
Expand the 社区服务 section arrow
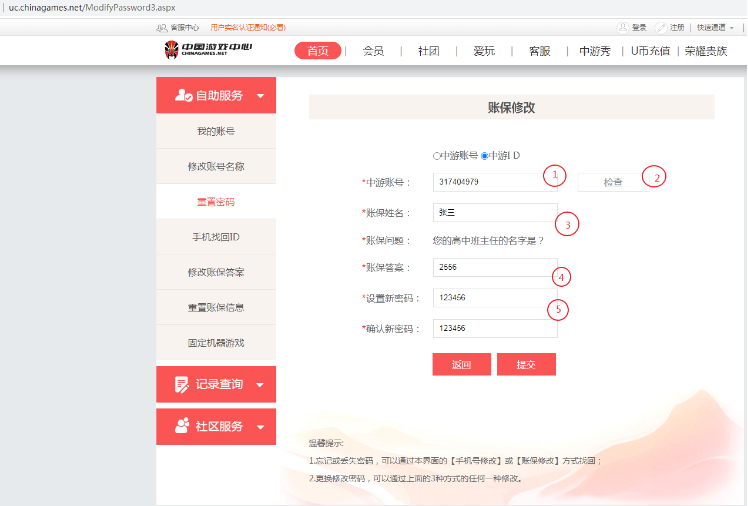(260, 426)
